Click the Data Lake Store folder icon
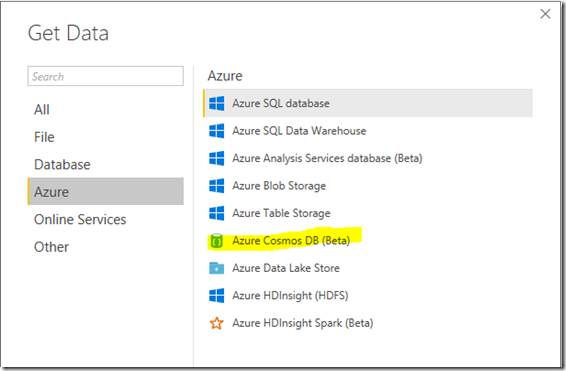Image resolution: width=566 pixels, height=371 pixels. [x=217, y=268]
